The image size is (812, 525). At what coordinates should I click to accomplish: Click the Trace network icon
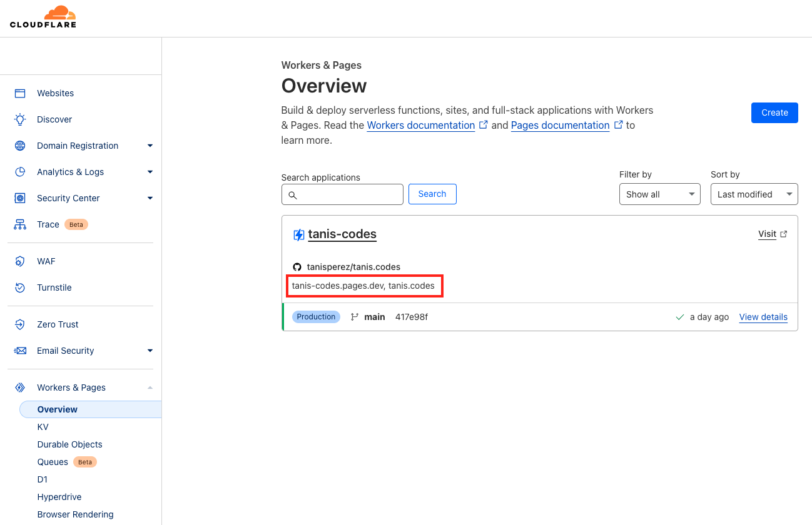point(20,224)
